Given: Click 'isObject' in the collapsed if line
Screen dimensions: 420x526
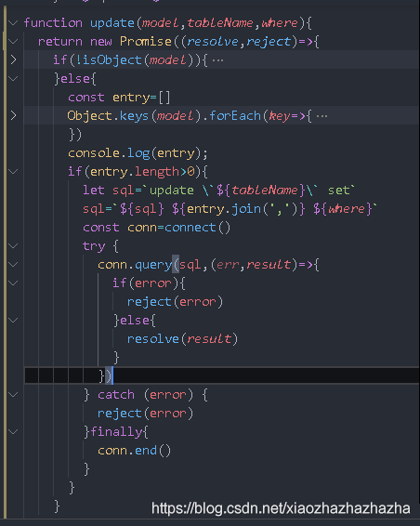Looking at the screenshot, I should click(x=112, y=60).
